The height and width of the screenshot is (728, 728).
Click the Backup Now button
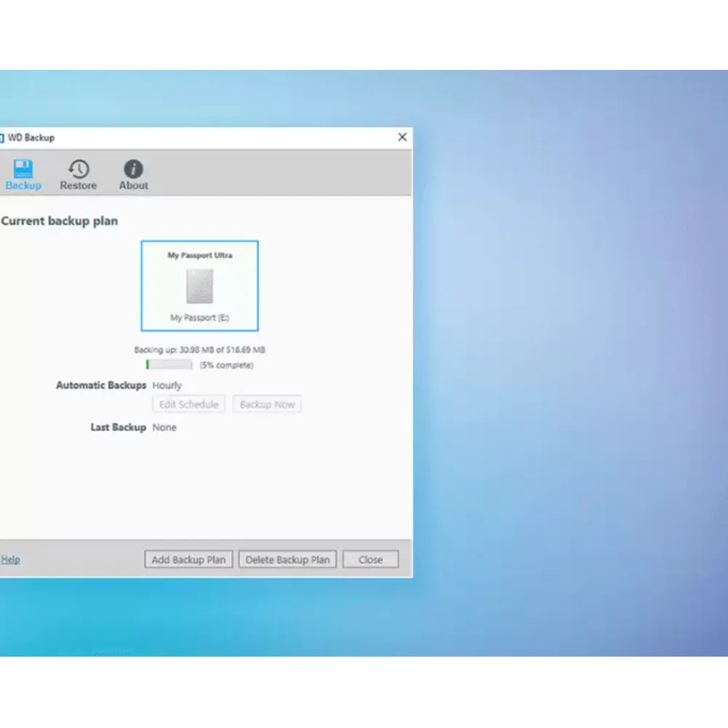tap(267, 404)
